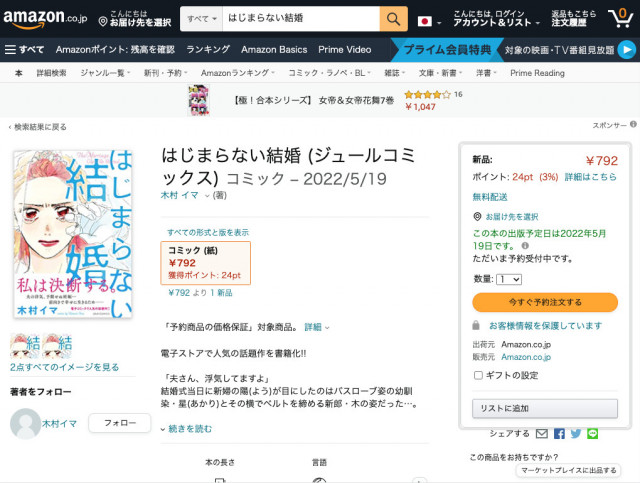
Task: Click the Prime Video play arrow icon
Action: tap(627, 50)
